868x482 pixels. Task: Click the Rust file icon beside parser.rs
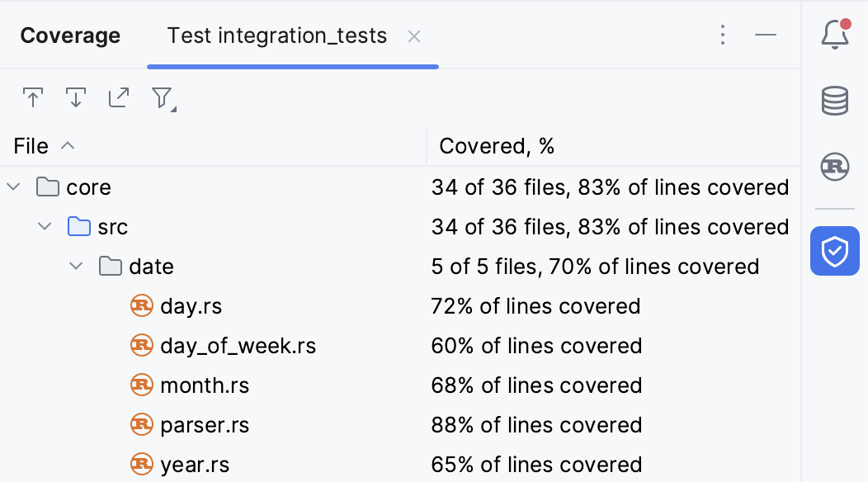[x=141, y=424]
